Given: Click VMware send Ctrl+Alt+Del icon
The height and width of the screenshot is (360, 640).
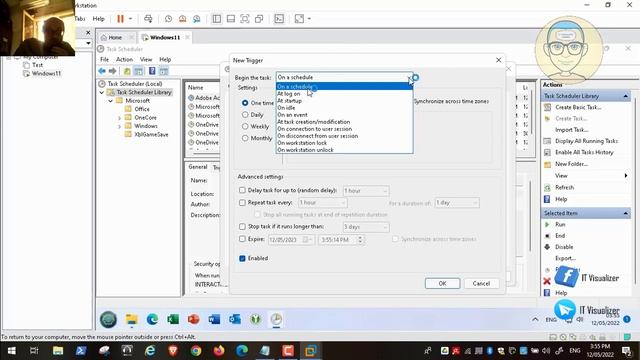Looking at the screenshot, I should coord(148,19).
